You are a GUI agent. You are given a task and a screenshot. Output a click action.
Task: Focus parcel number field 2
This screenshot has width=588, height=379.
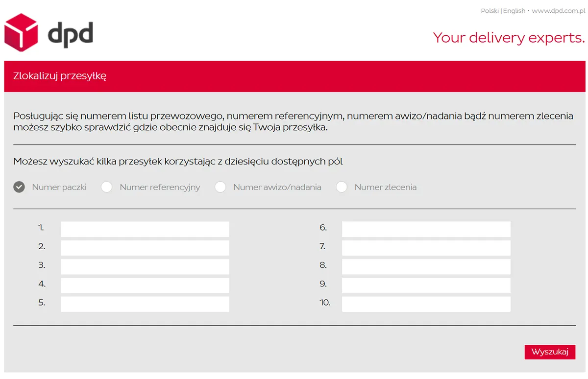[145, 248]
